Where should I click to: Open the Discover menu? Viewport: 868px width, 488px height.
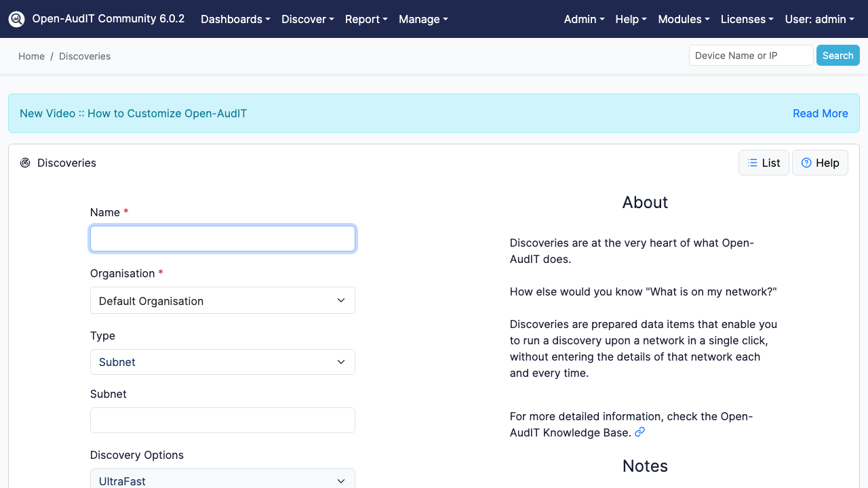(308, 19)
